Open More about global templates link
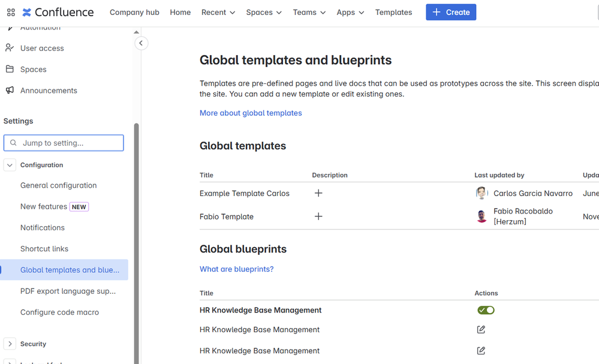This screenshot has width=599, height=364. pyautogui.click(x=251, y=113)
